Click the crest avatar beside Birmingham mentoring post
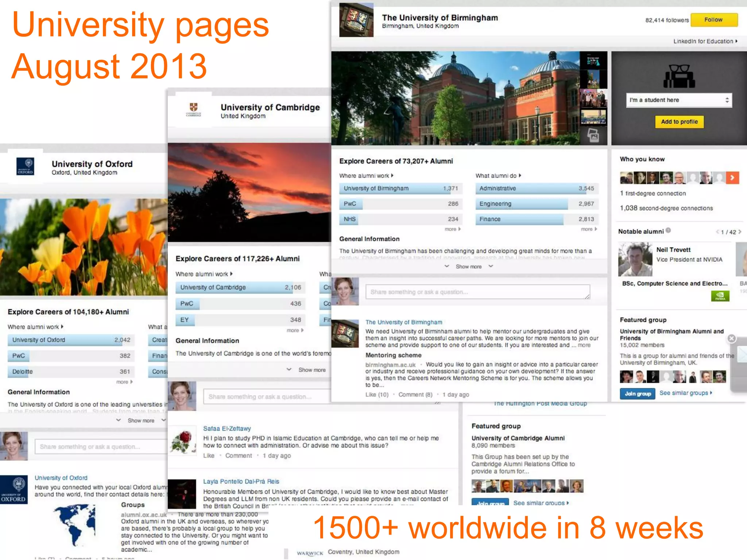This screenshot has width=747, height=560. (x=345, y=334)
